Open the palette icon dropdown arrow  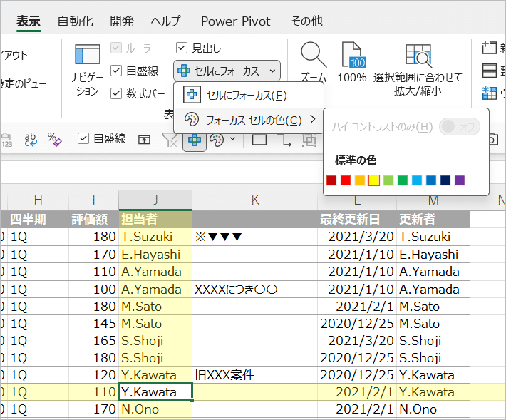232,139
